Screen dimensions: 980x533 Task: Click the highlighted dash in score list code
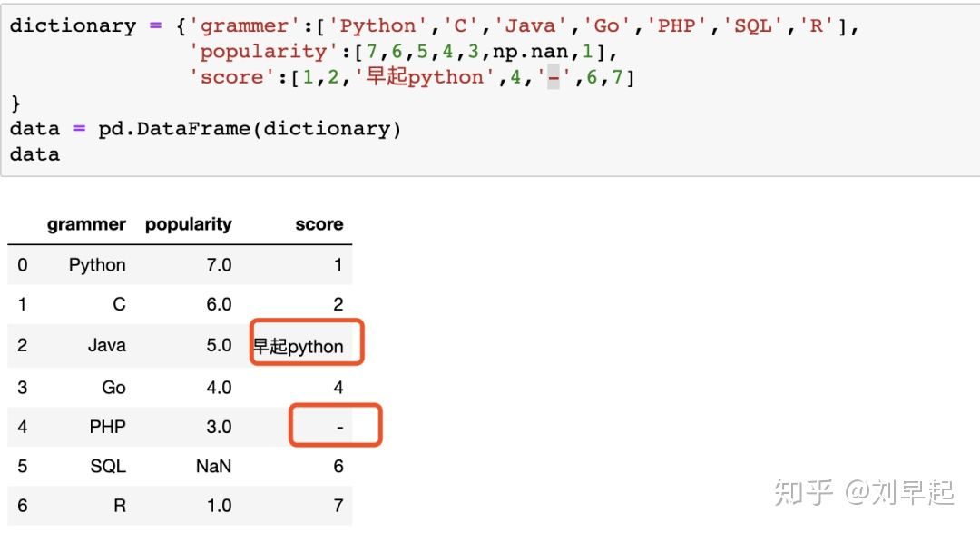point(554,77)
